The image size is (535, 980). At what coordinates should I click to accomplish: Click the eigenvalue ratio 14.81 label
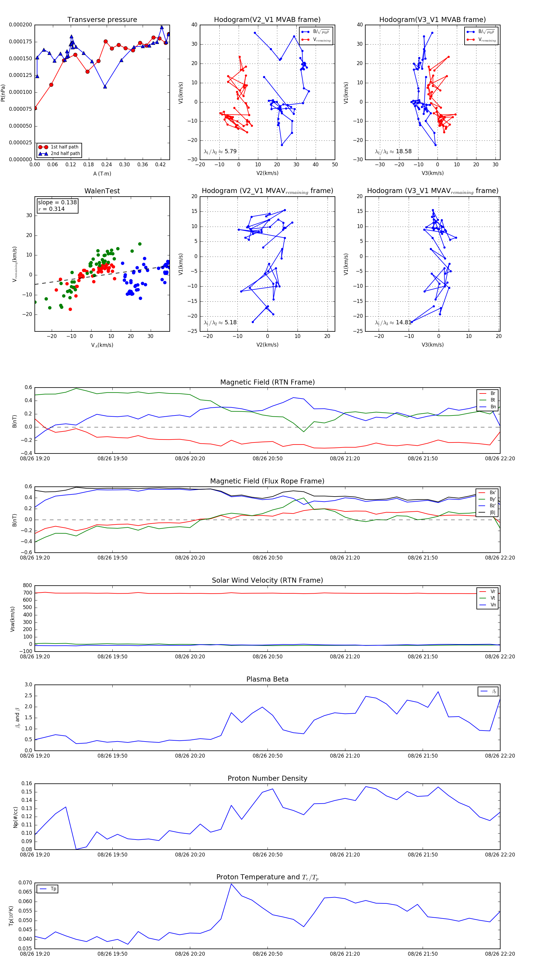point(393,323)
